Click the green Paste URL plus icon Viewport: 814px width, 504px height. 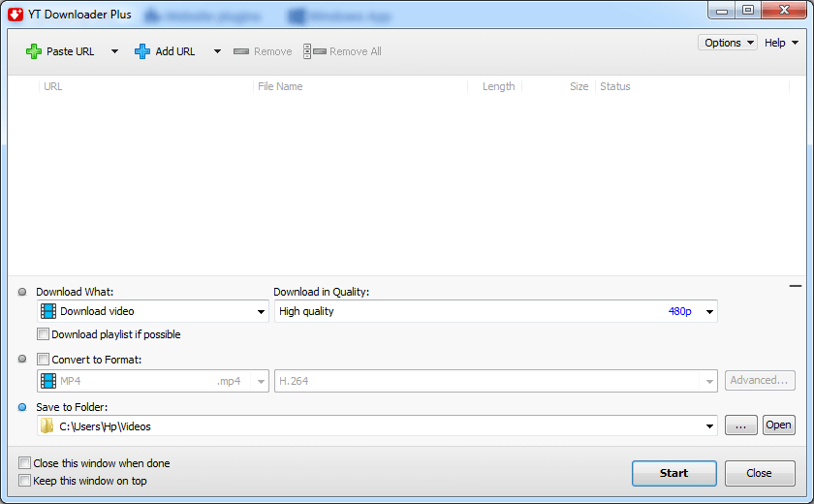click(34, 51)
